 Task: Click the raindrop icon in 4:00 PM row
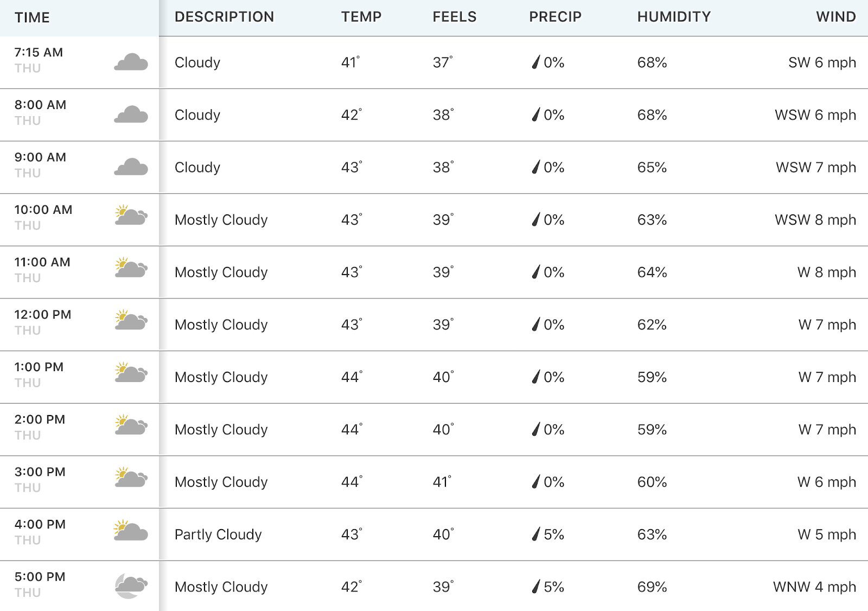(536, 534)
